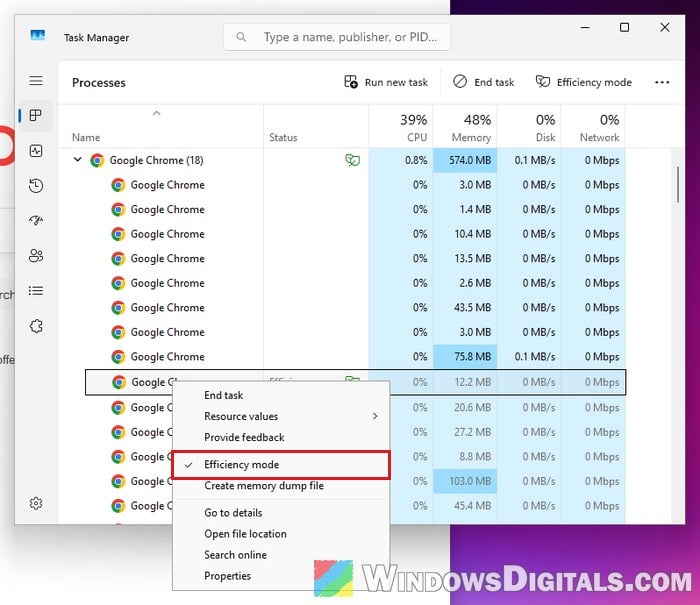The width and height of the screenshot is (700, 605).
Task: Choose End task in context menu
Action: click(x=281, y=395)
